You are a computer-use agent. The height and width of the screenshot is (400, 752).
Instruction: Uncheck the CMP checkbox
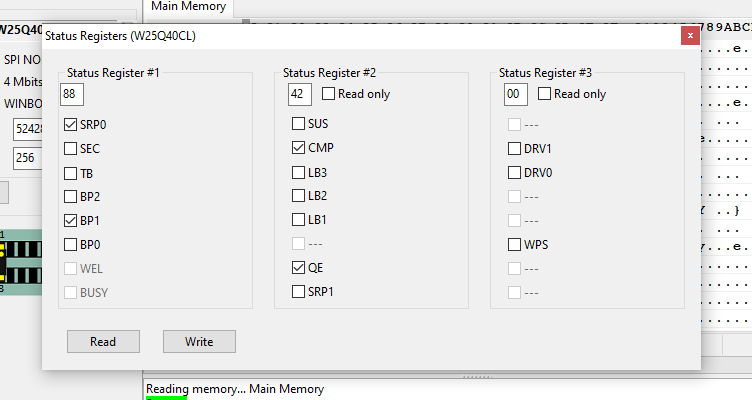(x=298, y=148)
